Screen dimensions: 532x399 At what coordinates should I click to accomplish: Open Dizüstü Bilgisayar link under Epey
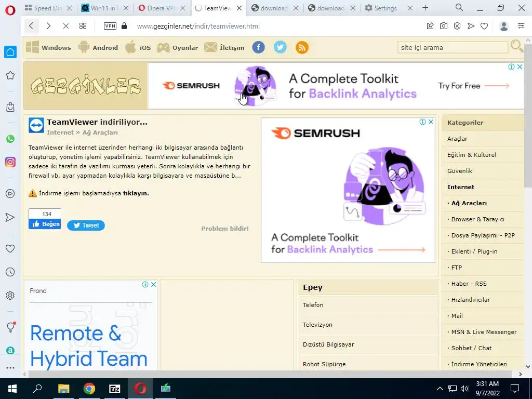328,344
